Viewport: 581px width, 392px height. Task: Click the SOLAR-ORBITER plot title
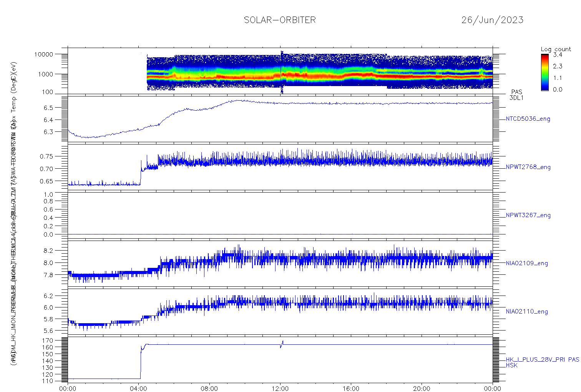tap(280, 20)
